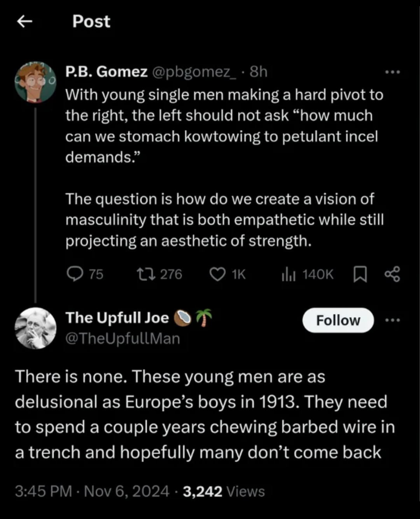Reply to P.B. Gomez's post
This screenshot has width=420, height=519.
(x=75, y=274)
